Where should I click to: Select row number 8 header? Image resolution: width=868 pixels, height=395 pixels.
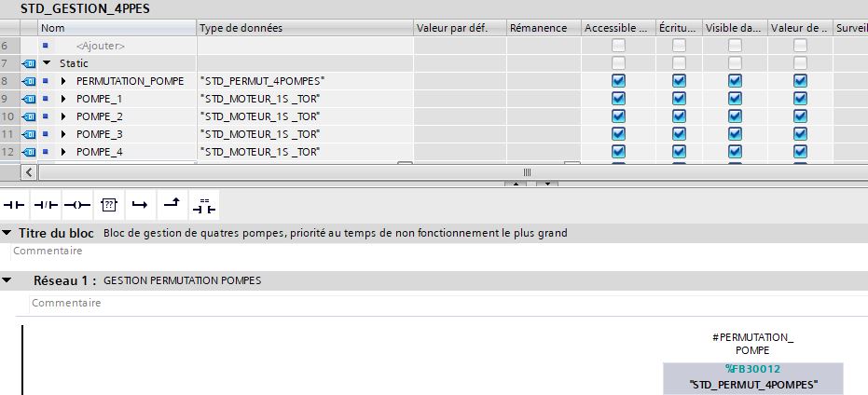[9, 81]
